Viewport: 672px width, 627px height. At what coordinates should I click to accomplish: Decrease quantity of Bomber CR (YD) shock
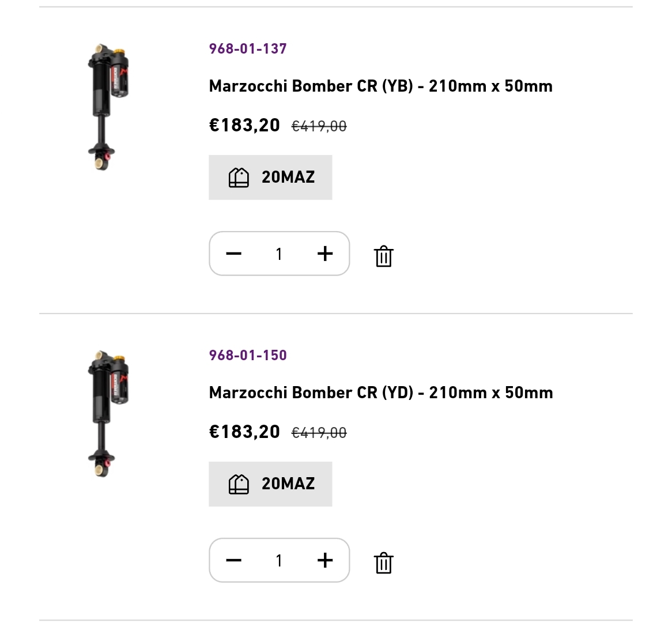coord(233,560)
